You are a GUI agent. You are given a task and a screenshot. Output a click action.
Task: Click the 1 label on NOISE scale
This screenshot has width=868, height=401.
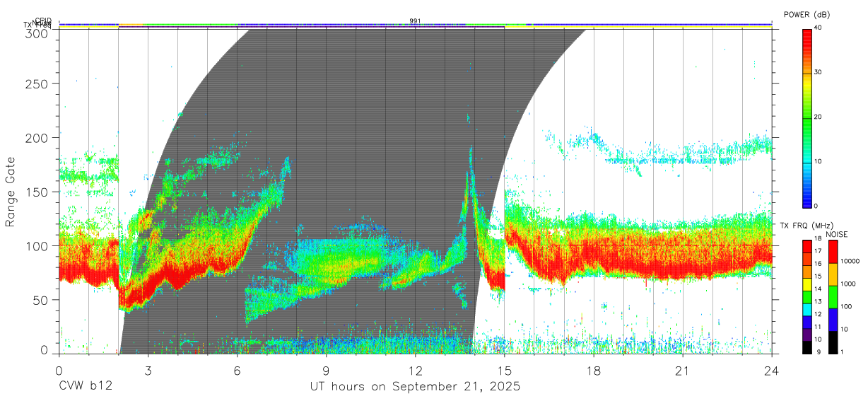point(843,351)
